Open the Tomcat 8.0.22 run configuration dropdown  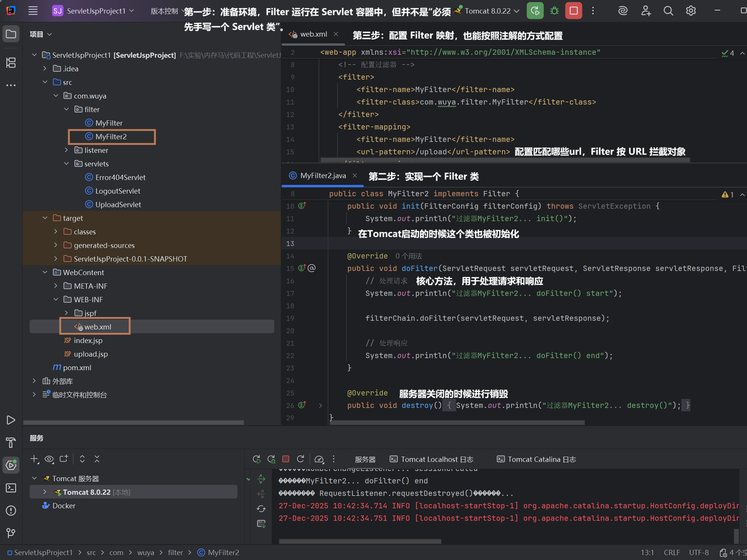(x=488, y=11)
